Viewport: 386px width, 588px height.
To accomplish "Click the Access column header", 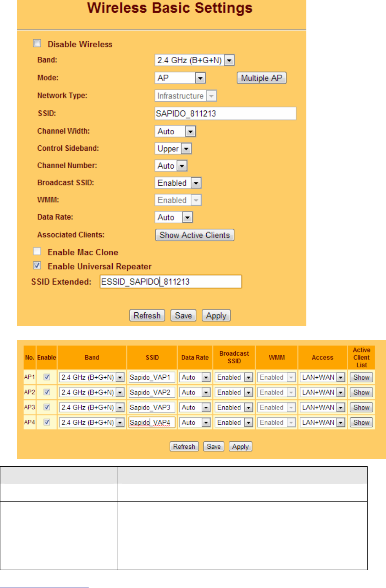I will coord(323,357).
